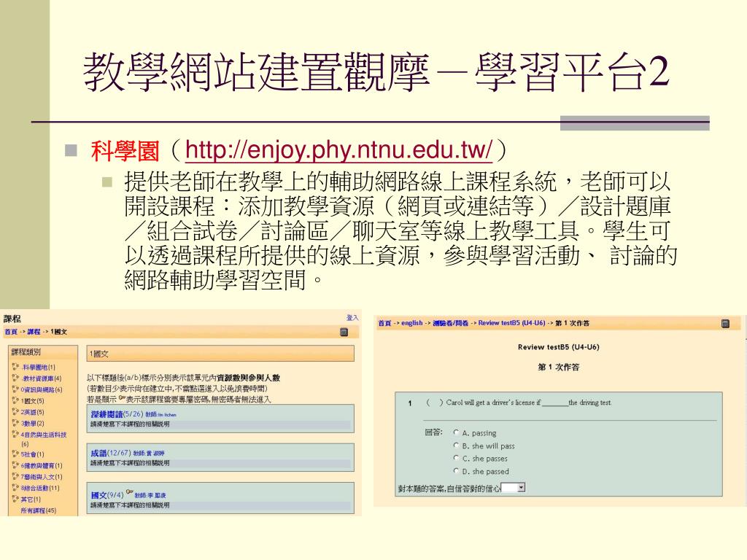This screenshot has height=560, width=747.
Task: Select answer C. she passes
Action: point(457,458)
